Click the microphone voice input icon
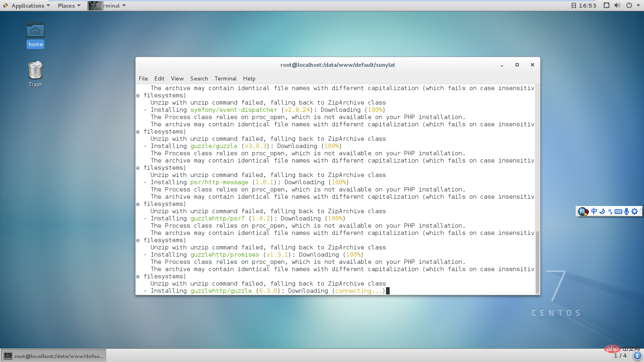The image size is (644, 362). pos(626,212)
